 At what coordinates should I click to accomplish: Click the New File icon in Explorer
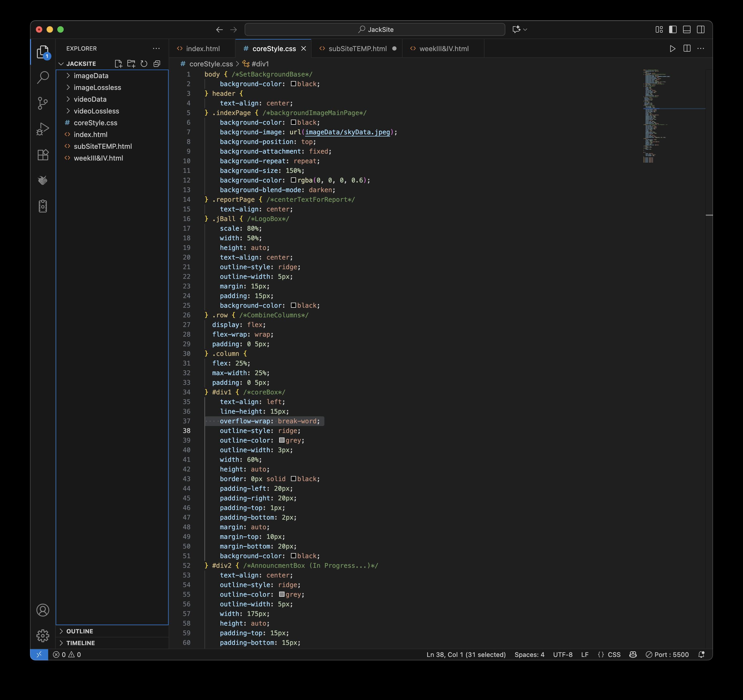coord(119,64)
